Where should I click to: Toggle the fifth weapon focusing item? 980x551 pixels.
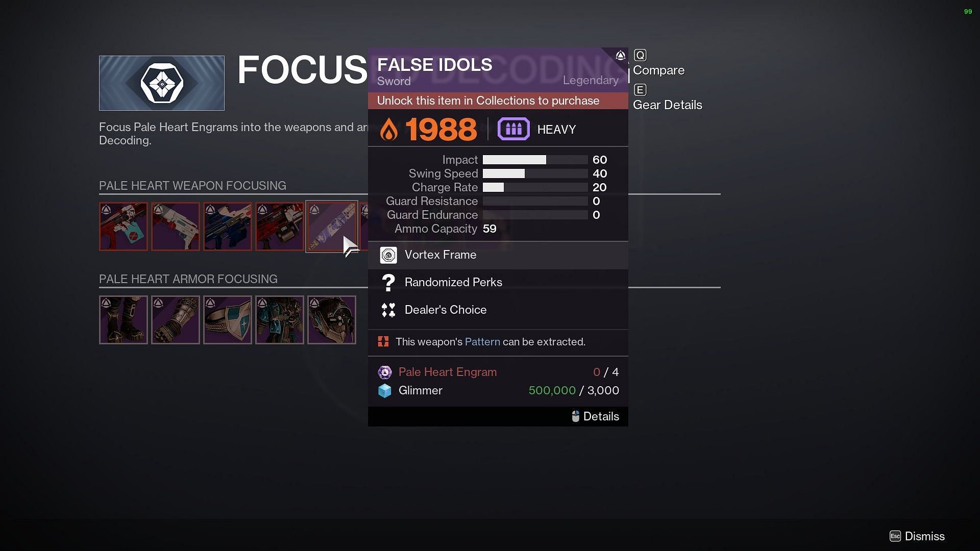[x=332, y=227]
